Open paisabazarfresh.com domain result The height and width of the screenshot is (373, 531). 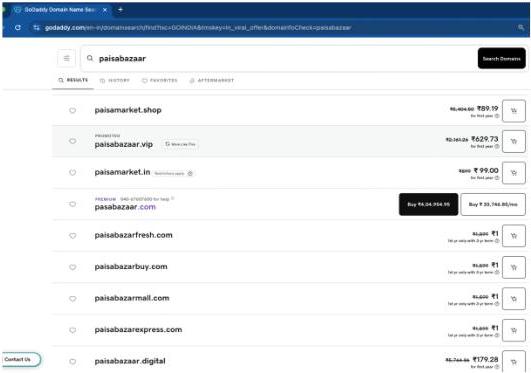133,235
